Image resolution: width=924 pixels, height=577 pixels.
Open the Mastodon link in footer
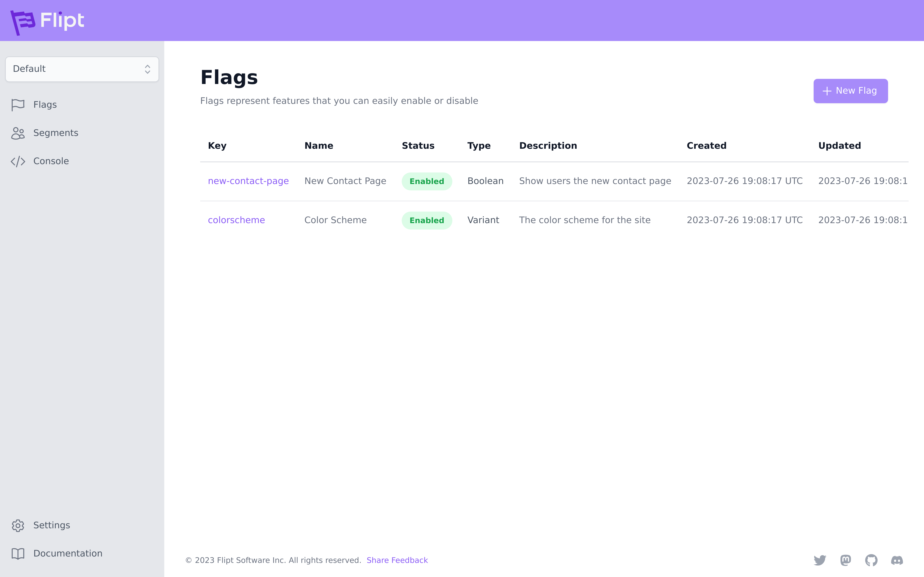(845, 560)
